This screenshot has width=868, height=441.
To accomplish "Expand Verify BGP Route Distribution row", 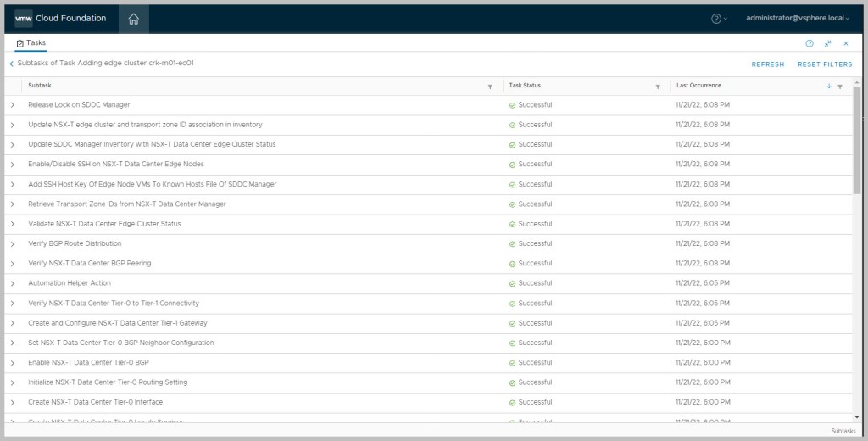I will click(12, 243).
